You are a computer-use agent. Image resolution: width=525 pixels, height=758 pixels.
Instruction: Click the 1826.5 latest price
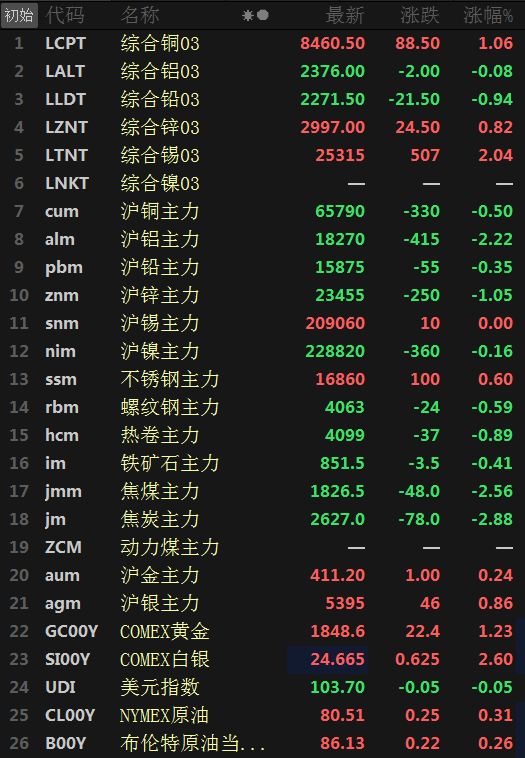(x=337, y=492)
